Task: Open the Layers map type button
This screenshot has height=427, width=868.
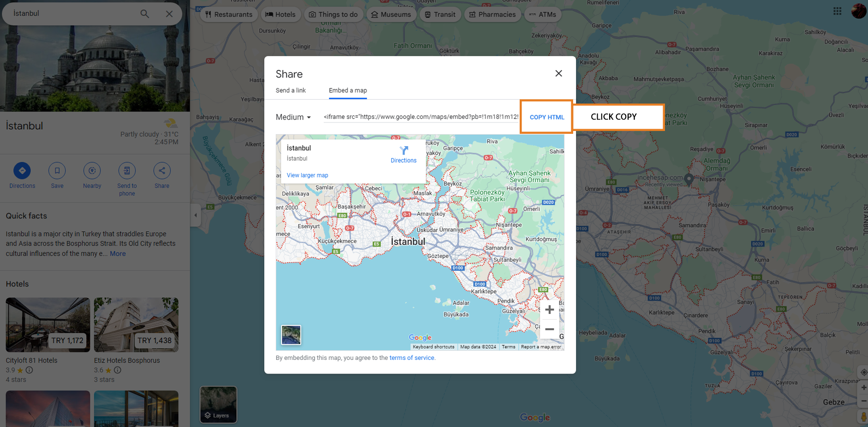Action: click(x=218, y=405)
